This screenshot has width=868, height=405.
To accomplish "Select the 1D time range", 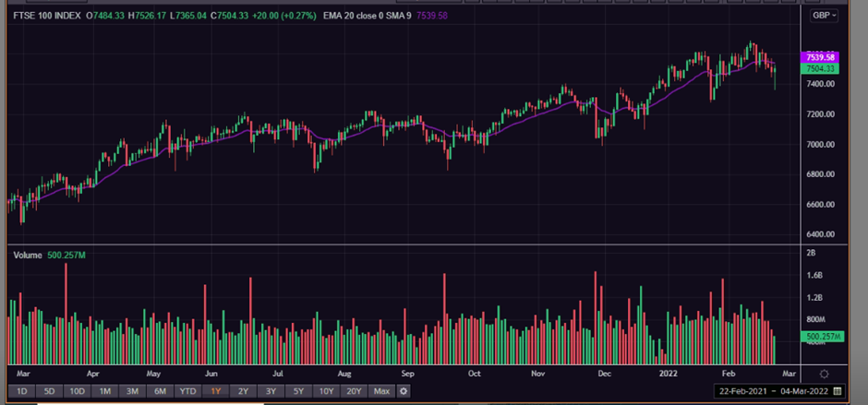I will tap(21, 392).
